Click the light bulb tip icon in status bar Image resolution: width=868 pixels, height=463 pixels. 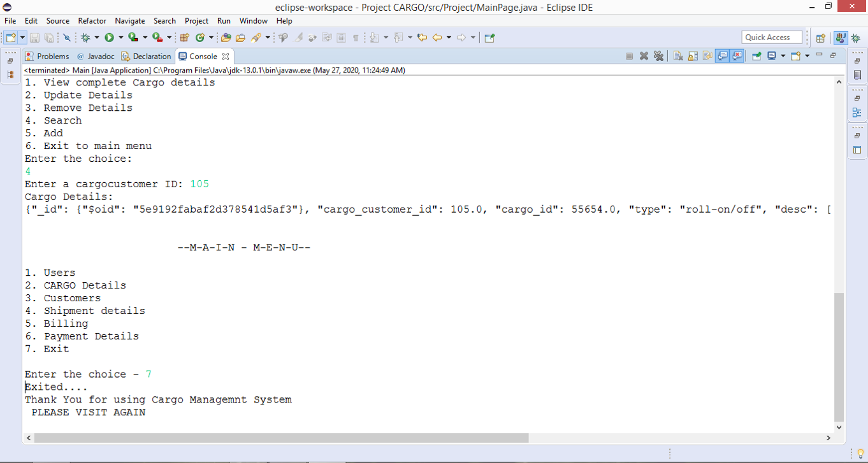click(860, 453)
